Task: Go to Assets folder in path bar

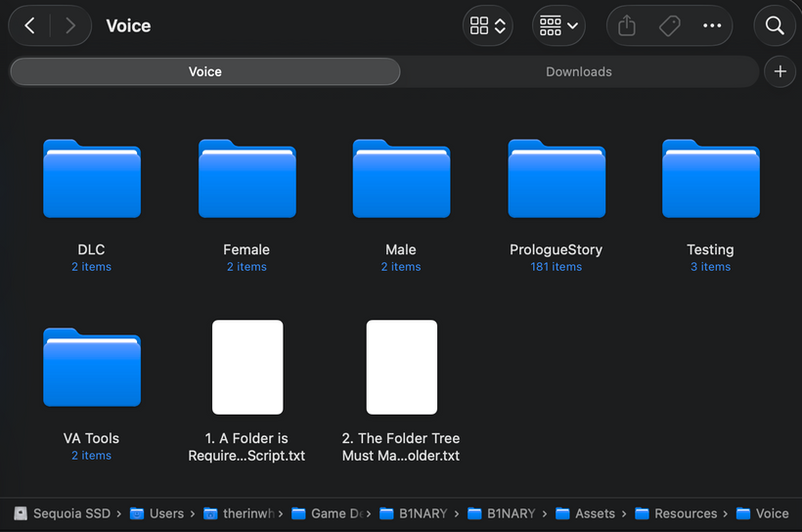Action: (x=586, y=513)
